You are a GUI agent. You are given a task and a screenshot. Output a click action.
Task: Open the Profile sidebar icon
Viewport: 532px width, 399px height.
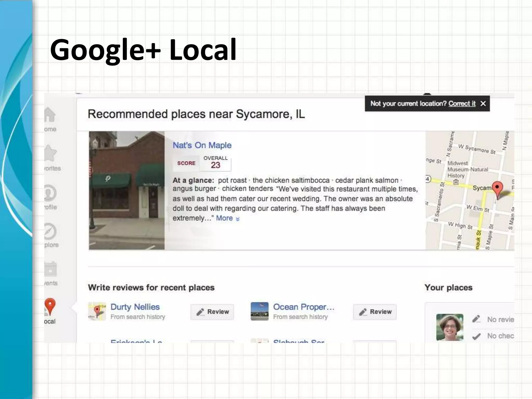50,193
